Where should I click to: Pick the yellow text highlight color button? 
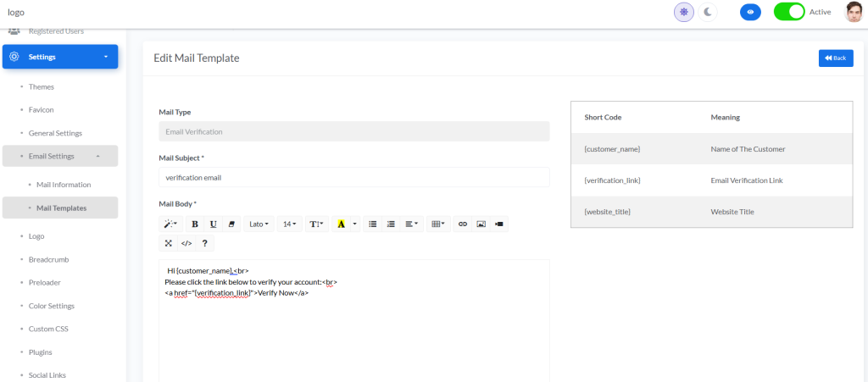[341, 224]
